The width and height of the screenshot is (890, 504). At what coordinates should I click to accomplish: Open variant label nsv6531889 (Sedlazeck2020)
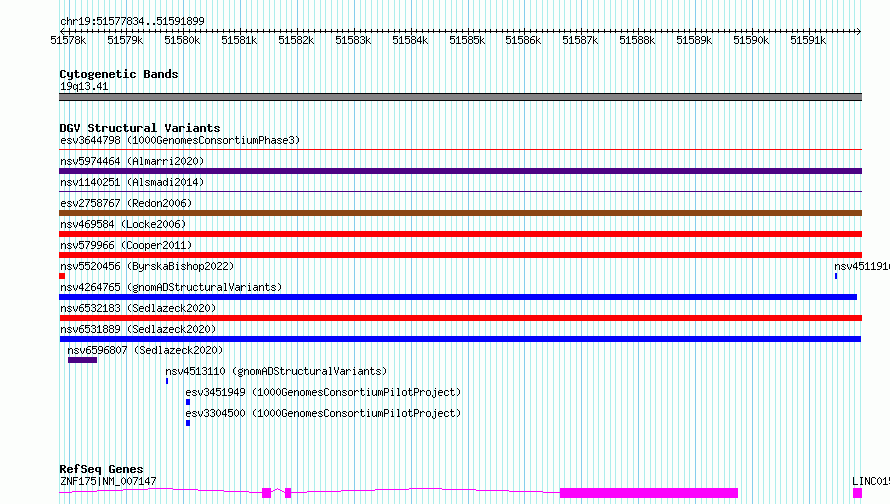tap(138, 329)
